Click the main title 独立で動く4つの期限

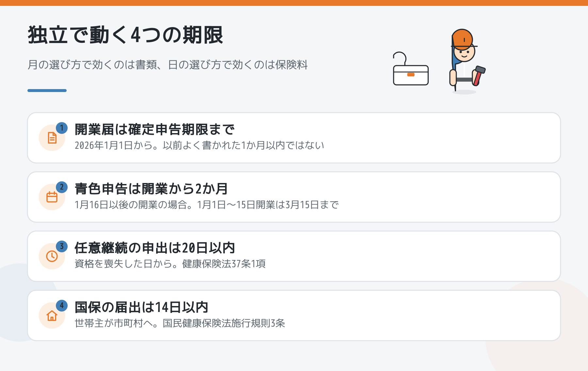pos(125,35)
